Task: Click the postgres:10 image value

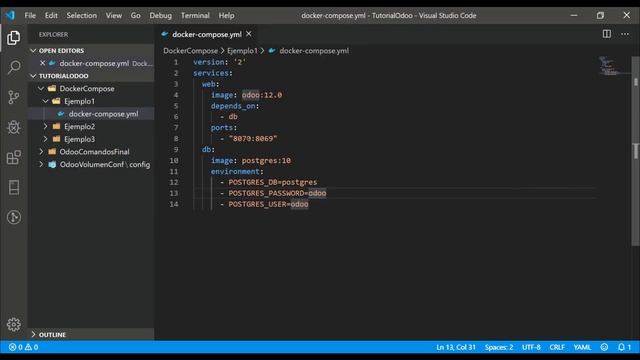Action: [x=266, y=160]
